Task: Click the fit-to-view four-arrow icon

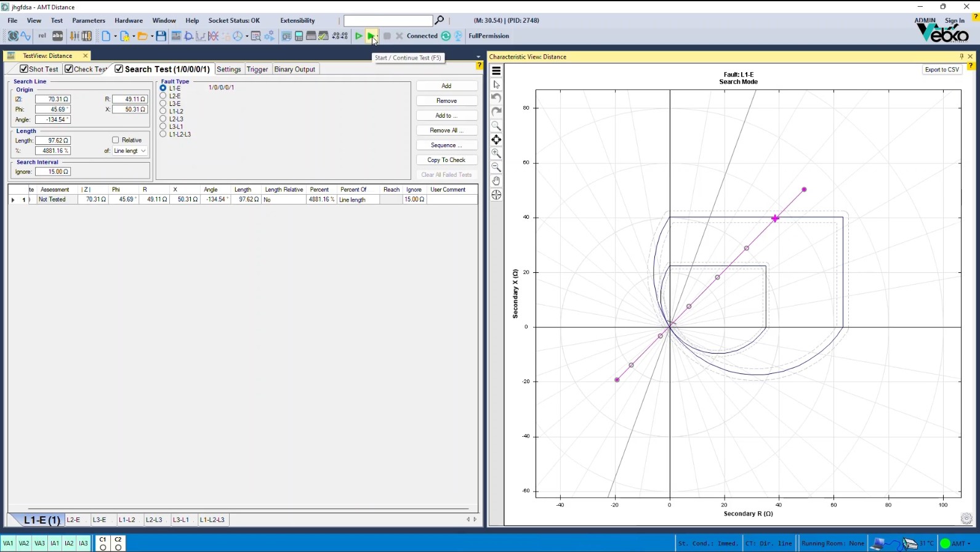Action: pyautogui.click(x=496, y=140)
